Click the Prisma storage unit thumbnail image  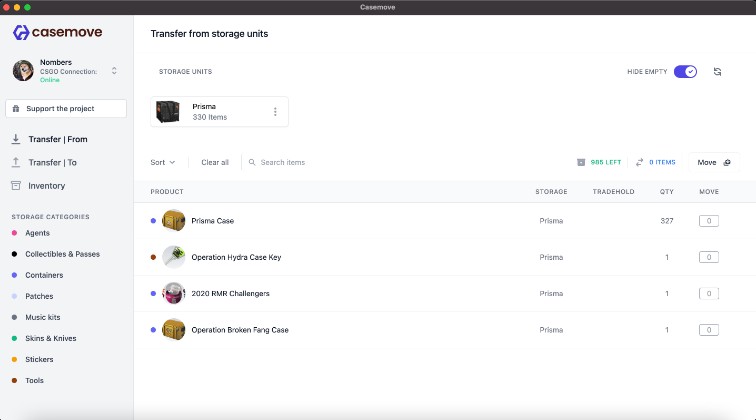(x=168, y=112)
